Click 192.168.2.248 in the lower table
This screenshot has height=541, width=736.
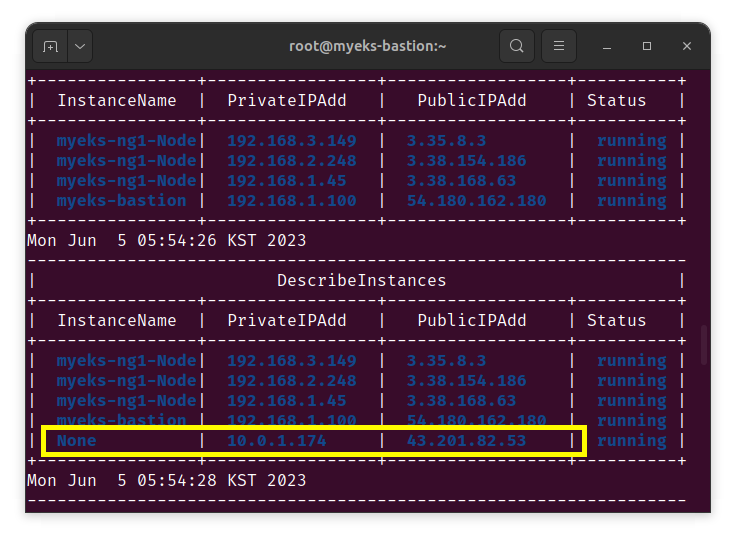pyautogui.click(x=291, y=381)
